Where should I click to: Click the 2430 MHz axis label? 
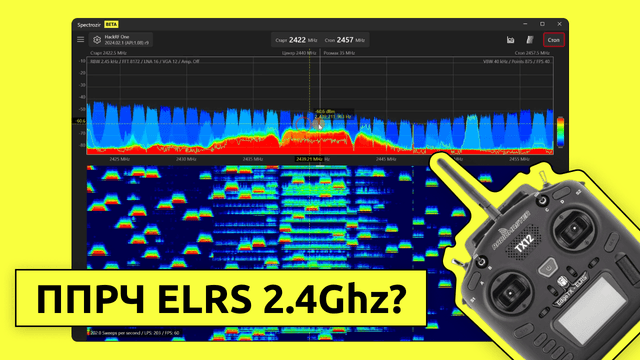point(186,159)
